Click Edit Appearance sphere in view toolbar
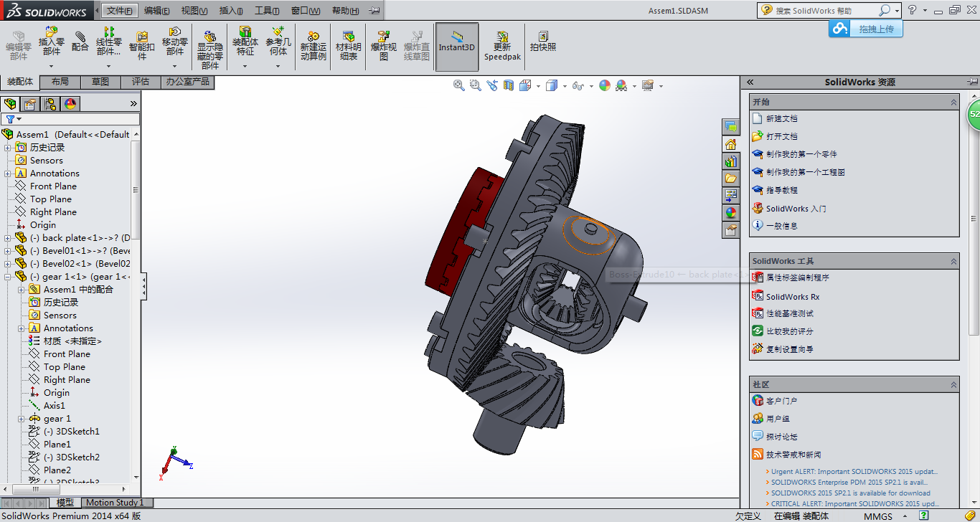This screenshot has width=980, height=522. (x=605, y=85)
